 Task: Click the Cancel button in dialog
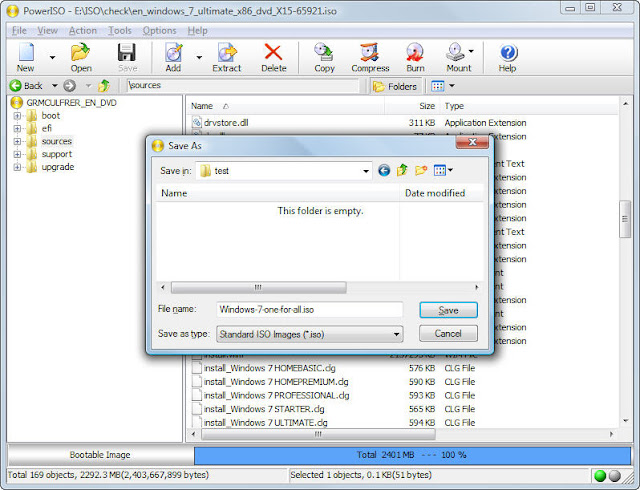tap(448, 334)
